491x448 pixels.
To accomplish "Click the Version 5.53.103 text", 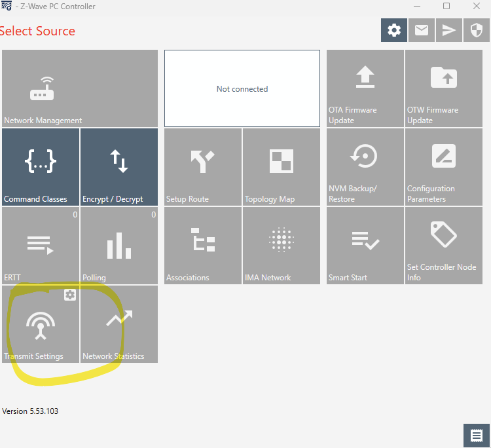I will pos(30,411).
